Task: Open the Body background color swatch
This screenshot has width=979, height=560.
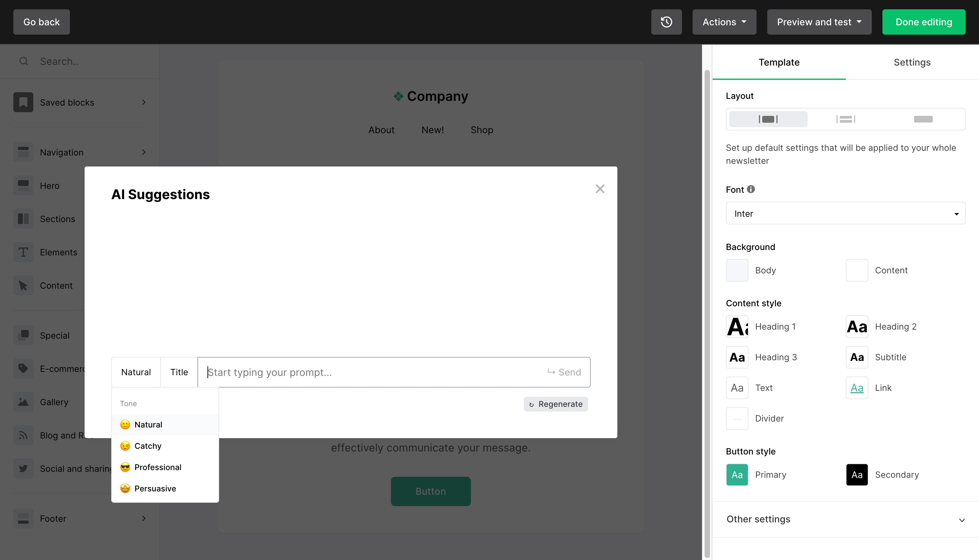Action: [x=737, y=270]
